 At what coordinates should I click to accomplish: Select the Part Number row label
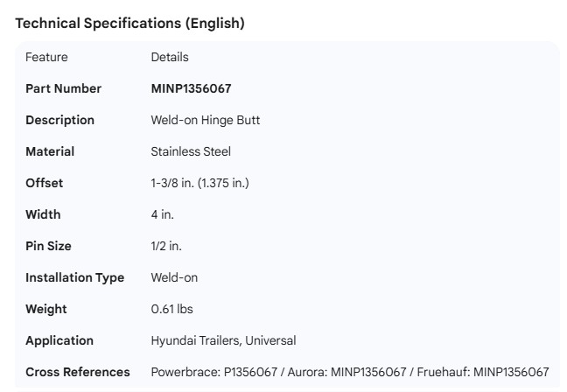(63, 88)
